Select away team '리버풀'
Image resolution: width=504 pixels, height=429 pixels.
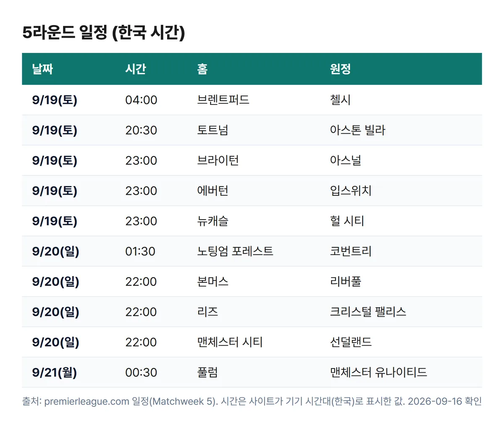(346, 281)
